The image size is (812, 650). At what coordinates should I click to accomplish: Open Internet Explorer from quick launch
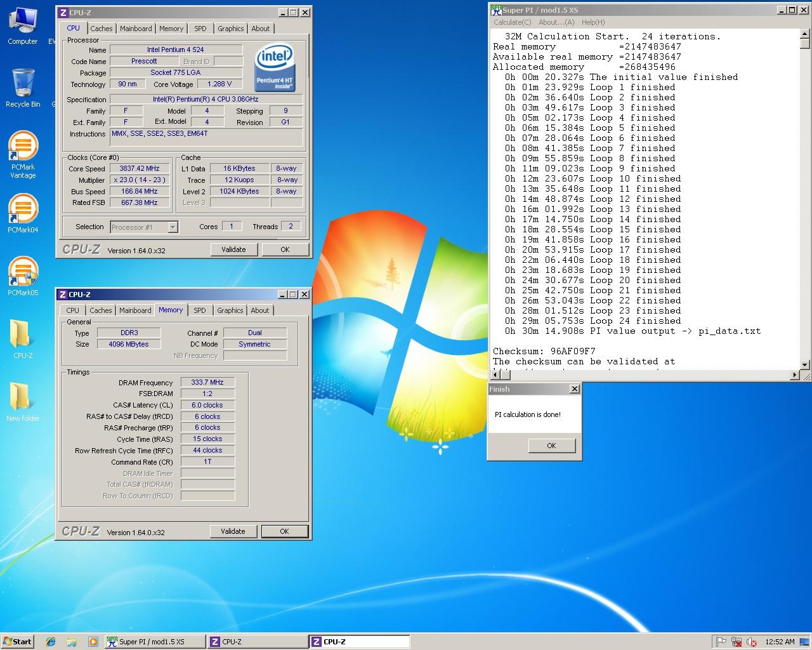[x=51, y=642]
